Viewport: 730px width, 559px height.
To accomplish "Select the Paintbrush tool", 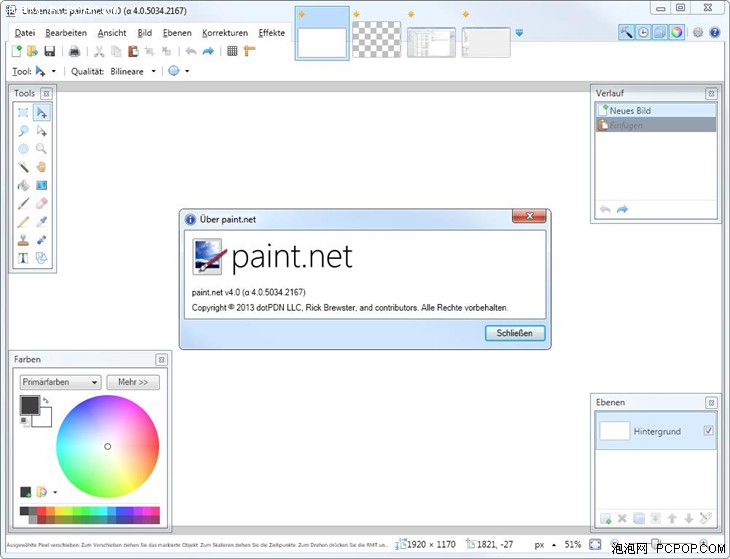I will pos(23,203).
